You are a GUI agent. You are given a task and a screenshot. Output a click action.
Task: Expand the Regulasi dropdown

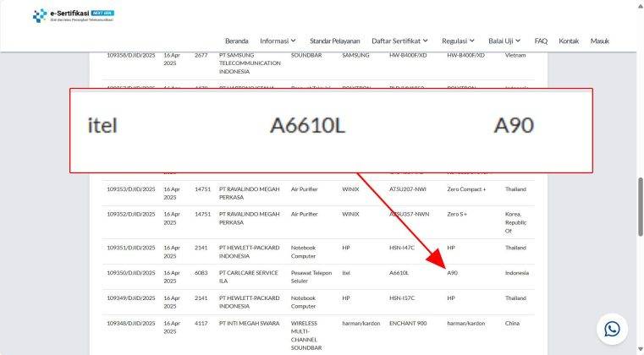458,41
